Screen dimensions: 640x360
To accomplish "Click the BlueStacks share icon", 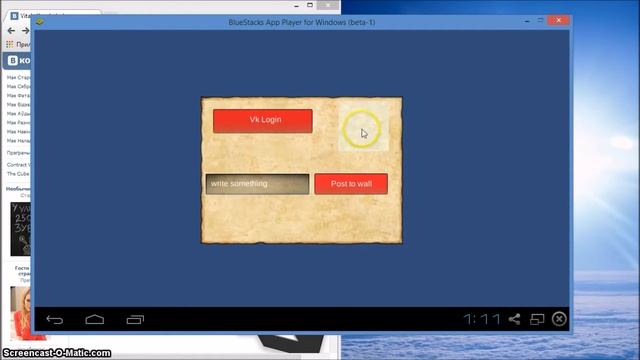I will (x=514, y=319).
